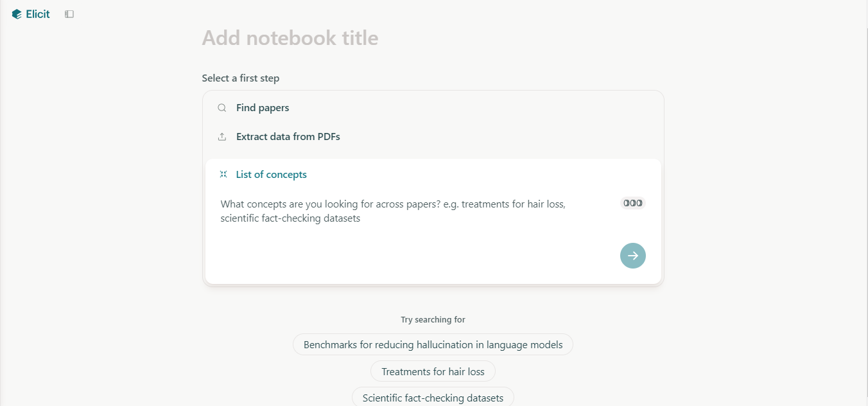Pick the Treatments for hair loss suggestion

(433, 372)
